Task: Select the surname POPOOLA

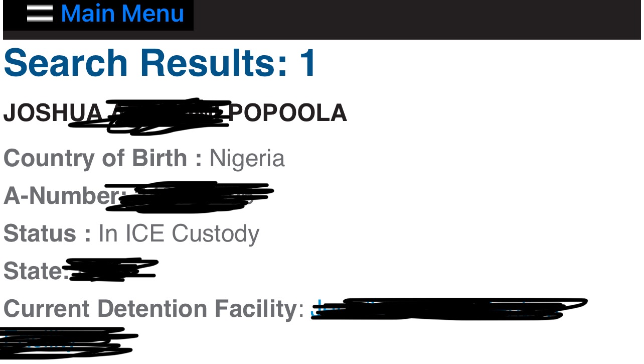Action: [x=288, y=113]
